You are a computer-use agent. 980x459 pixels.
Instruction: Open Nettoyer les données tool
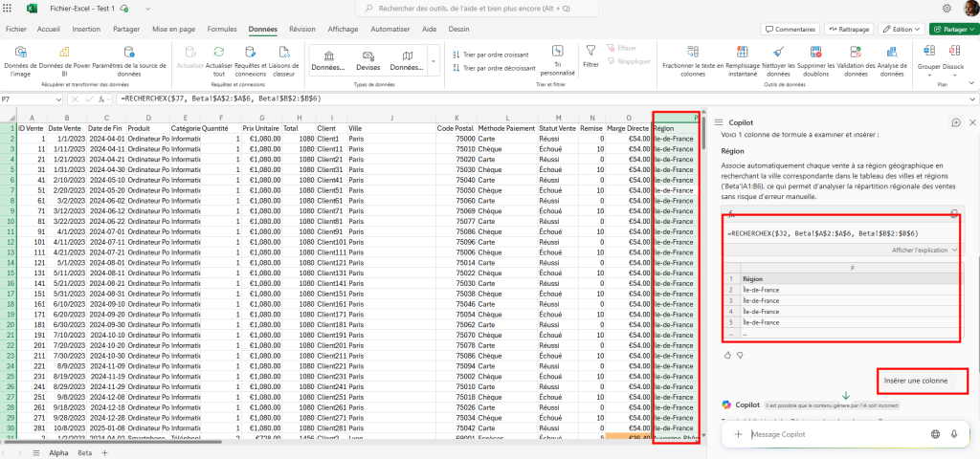[778, 60]
